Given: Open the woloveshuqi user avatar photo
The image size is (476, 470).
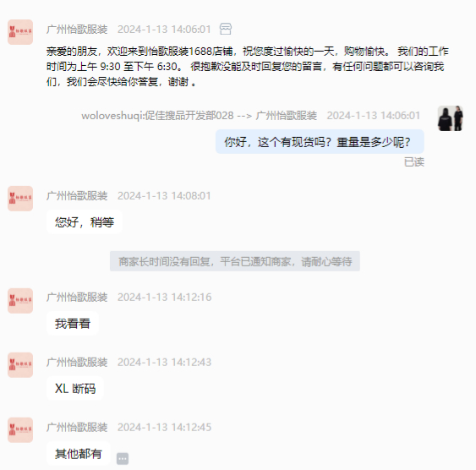Looking at the screenshot, I should (x=450, y=118).
